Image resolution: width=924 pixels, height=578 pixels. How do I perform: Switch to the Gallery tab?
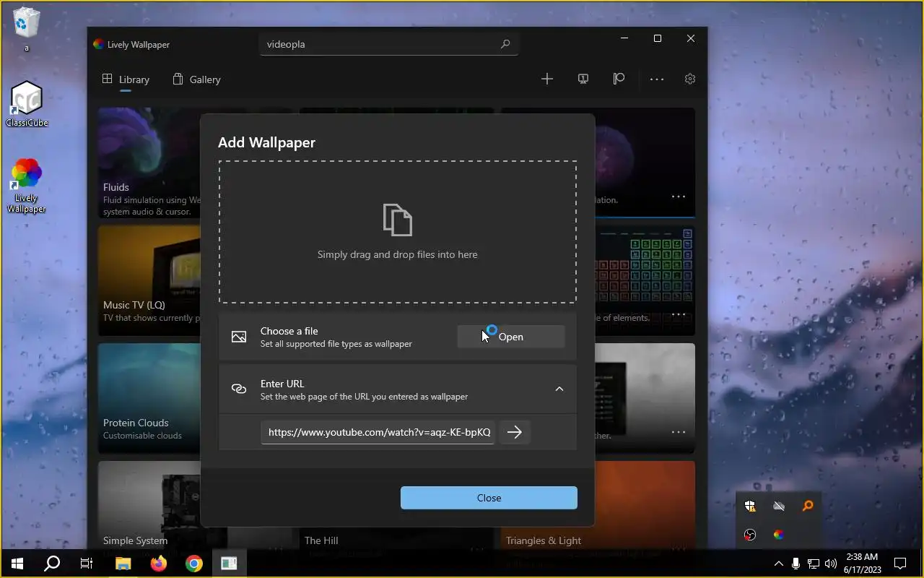[196, 79]
